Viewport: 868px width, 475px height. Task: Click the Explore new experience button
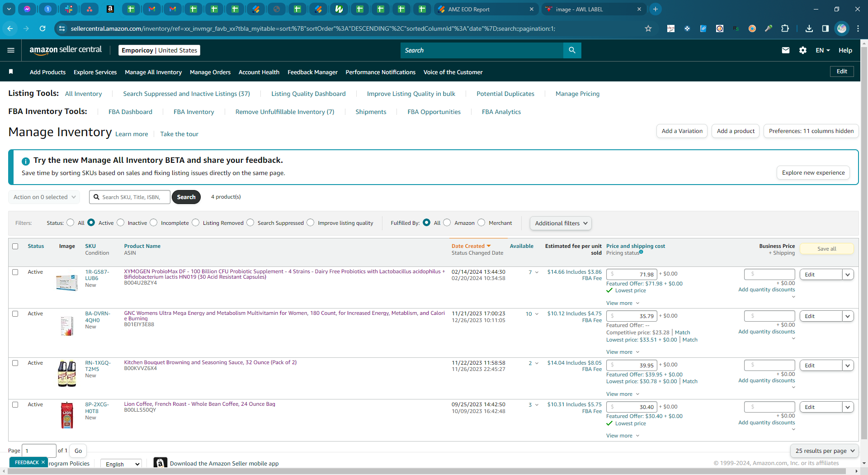pyautogui.click(x=813, y=173)
